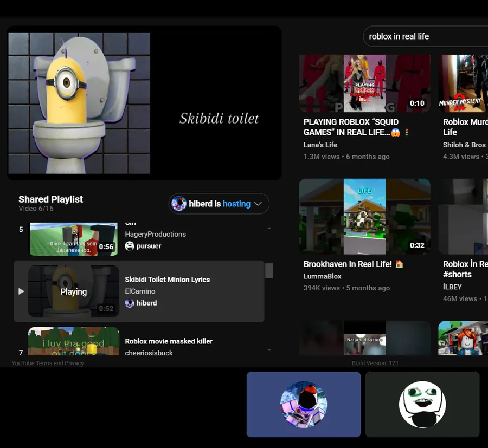Open the red-haired Roblox character thumbnail
The image size is (488, 448).
click(x=463, y=338)
